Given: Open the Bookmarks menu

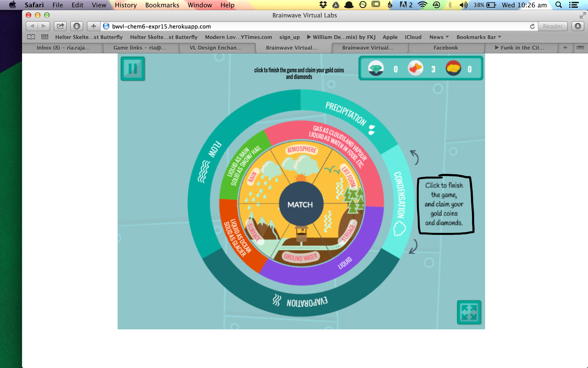Looking at the screenshot, I should [x=162, y=5].
